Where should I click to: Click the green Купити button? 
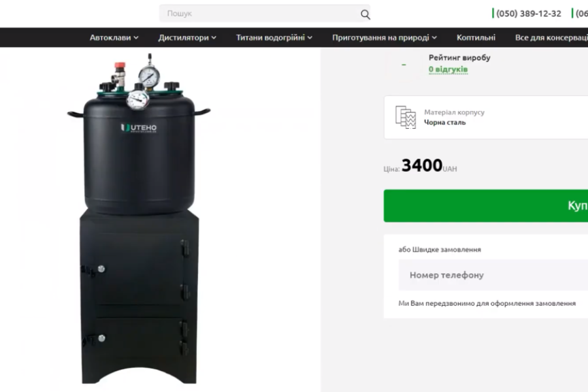tap(485, 206)
